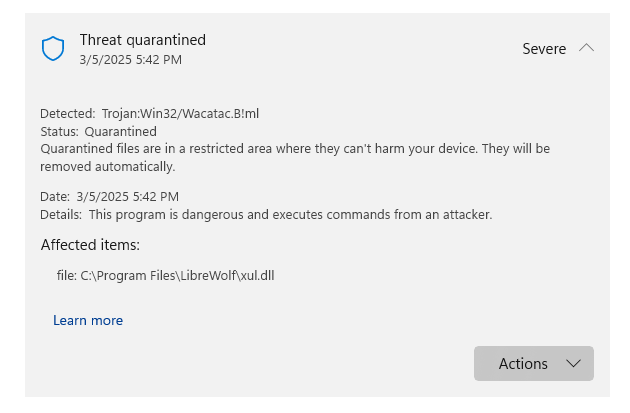Click the Status: field label

coord(59,131)
